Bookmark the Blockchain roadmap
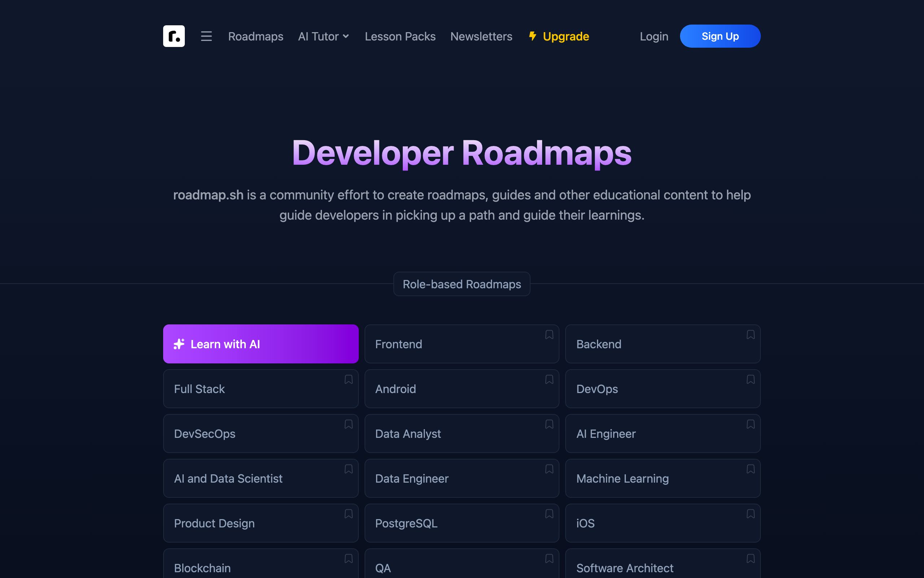The height and width of the screenshot is (578, 924). tap(348, 558)
